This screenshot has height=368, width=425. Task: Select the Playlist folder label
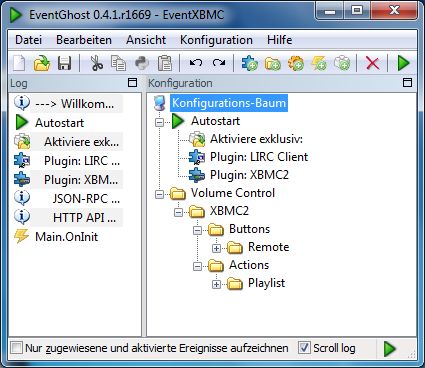tap(267, 283)
